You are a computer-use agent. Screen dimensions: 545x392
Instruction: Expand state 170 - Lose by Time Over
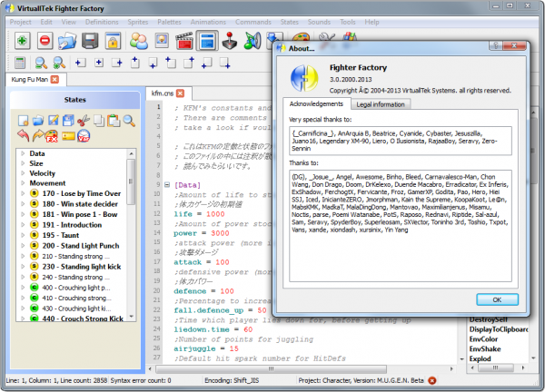pyautogui.click(x=23, y=193)
